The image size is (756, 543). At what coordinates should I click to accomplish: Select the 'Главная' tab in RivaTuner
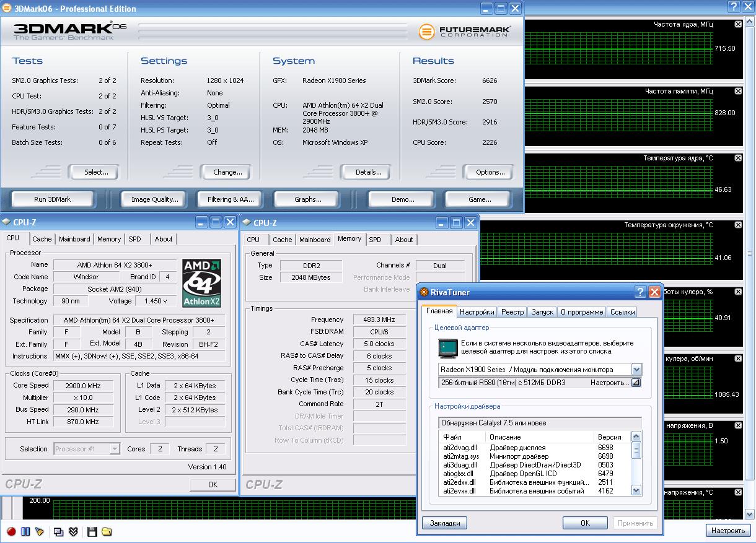click(x=439, y=311)
